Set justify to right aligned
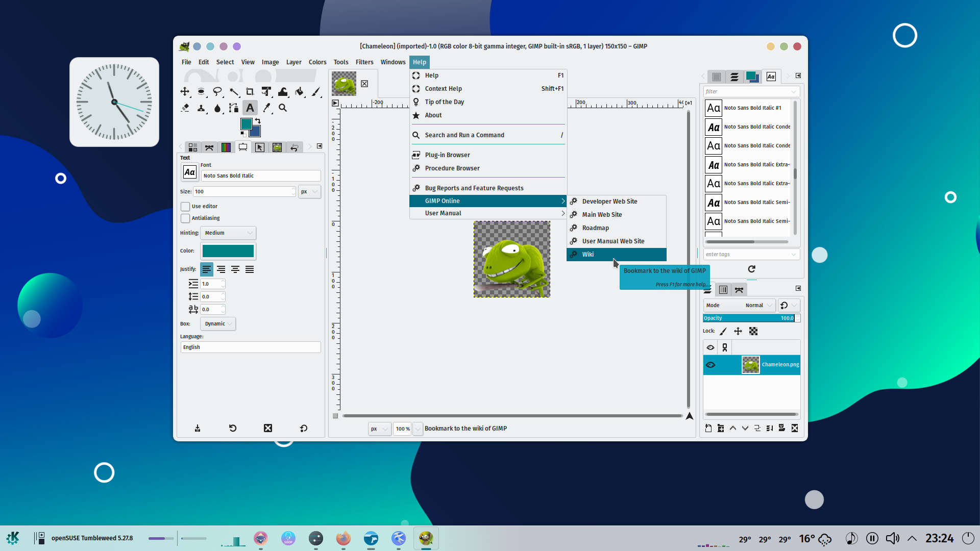The image size is (980, 551). pos(221,269)
